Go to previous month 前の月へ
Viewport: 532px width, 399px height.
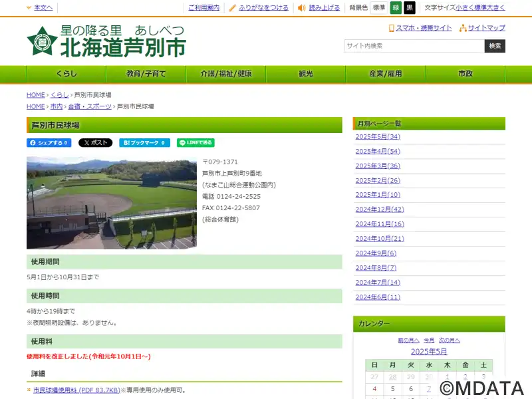click(x=408, y=340)
